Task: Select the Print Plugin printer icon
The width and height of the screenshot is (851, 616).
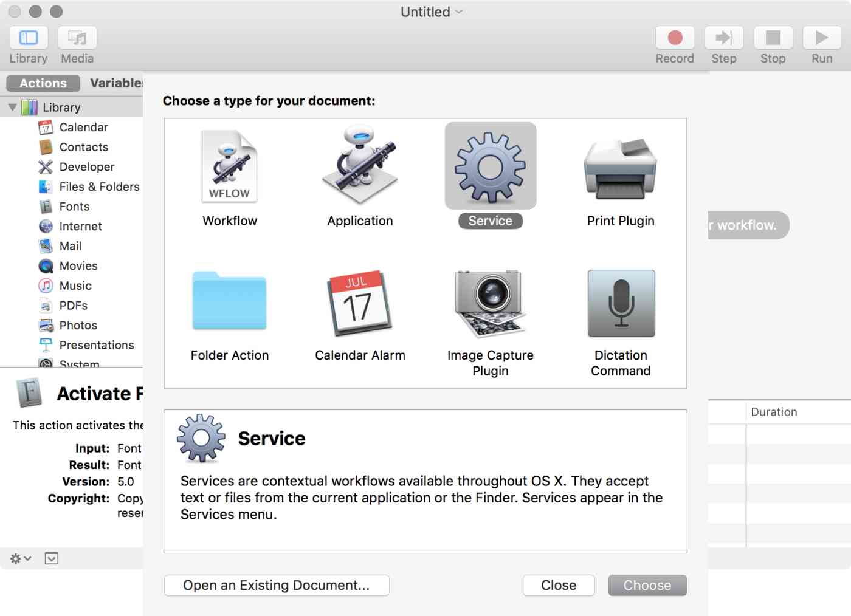Action: (x=621, y=169)
